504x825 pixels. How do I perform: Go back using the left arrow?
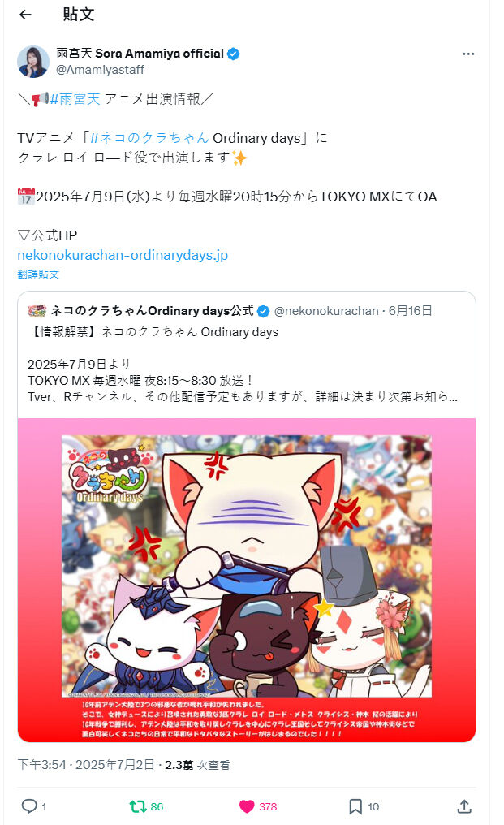coord(25,15)
